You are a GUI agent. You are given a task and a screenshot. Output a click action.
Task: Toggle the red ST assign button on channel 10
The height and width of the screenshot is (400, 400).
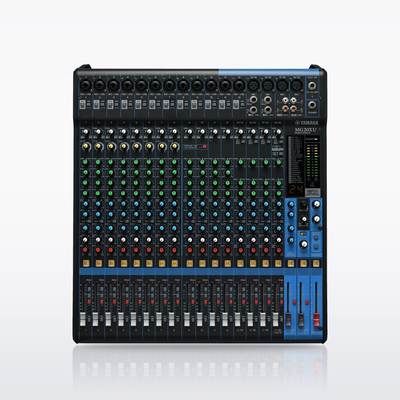(x=206, y=302)
